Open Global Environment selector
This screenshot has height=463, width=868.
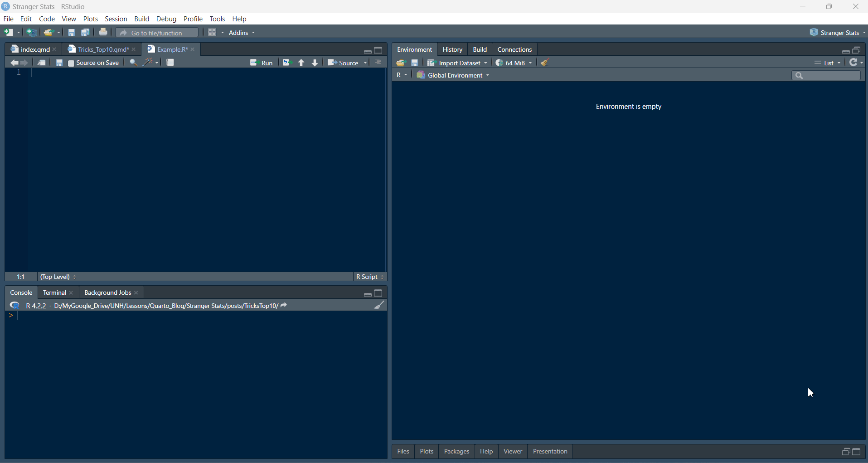click(453, 75)
